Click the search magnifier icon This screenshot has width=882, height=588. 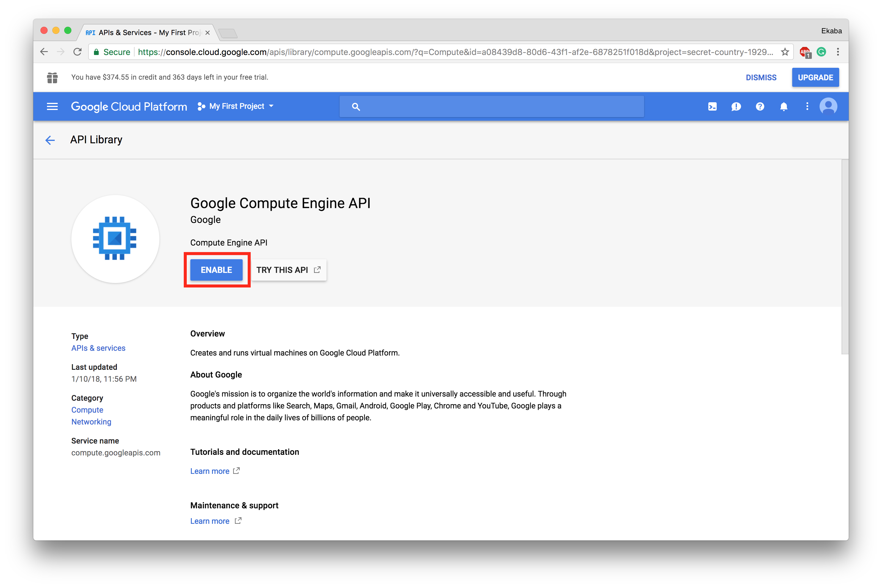click(356, 106)
